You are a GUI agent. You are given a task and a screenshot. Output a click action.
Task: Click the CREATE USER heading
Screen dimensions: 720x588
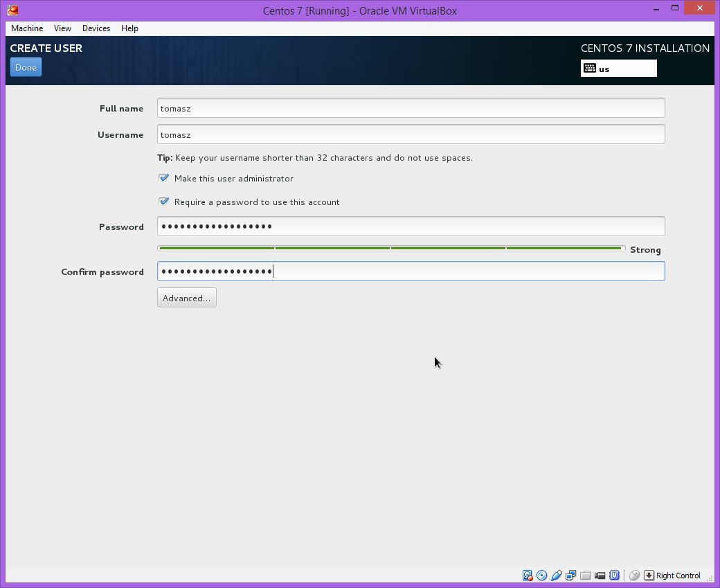[46, 48]
